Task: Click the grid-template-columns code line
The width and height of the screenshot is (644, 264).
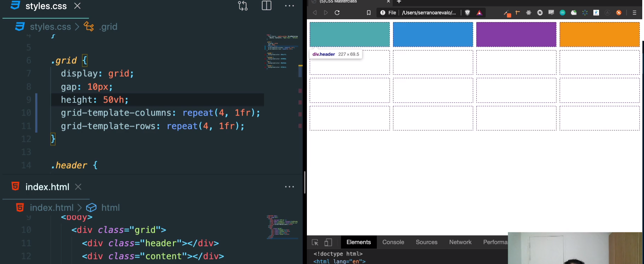Action: pos(161,113)
